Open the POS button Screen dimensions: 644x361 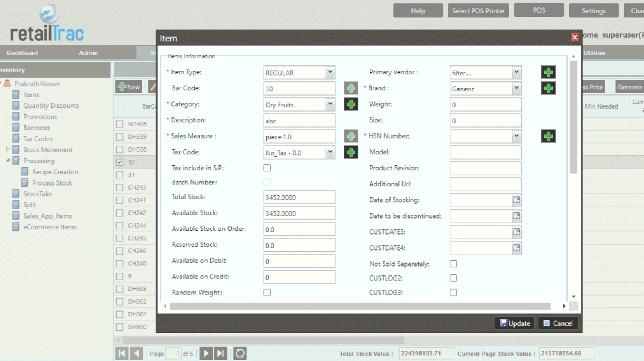539,10
